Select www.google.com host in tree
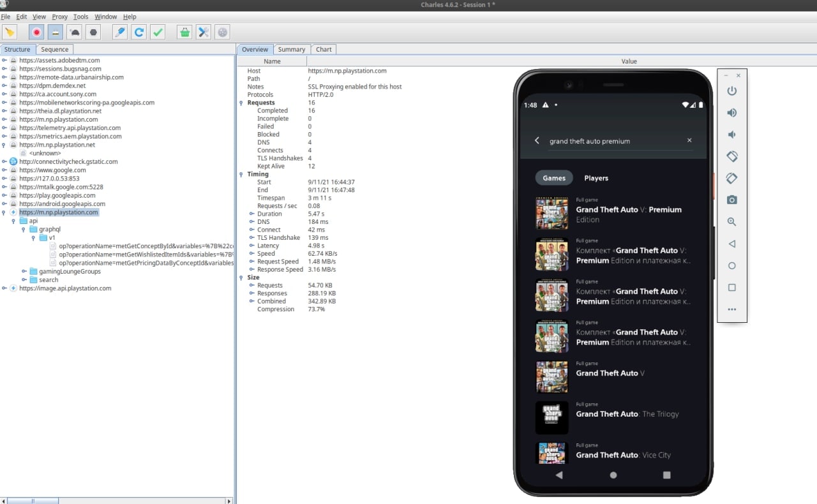 [52, 170]
